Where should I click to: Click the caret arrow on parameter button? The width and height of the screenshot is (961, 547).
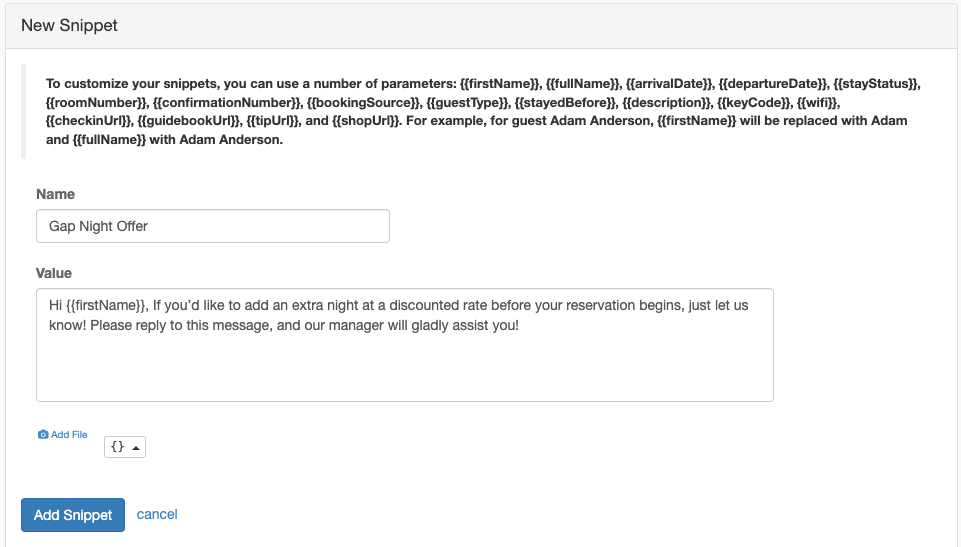pyautogui.click(x=136, y=448)
